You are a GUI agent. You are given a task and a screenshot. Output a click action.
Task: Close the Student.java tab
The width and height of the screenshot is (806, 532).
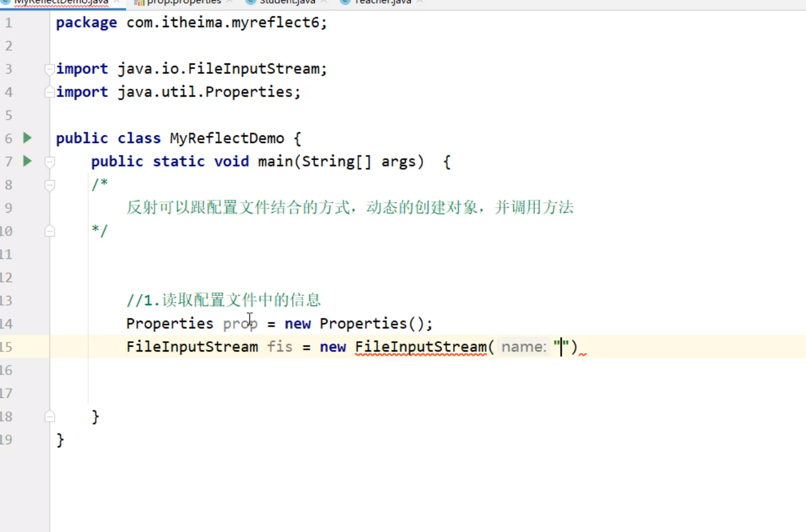(x=322, y=2)
